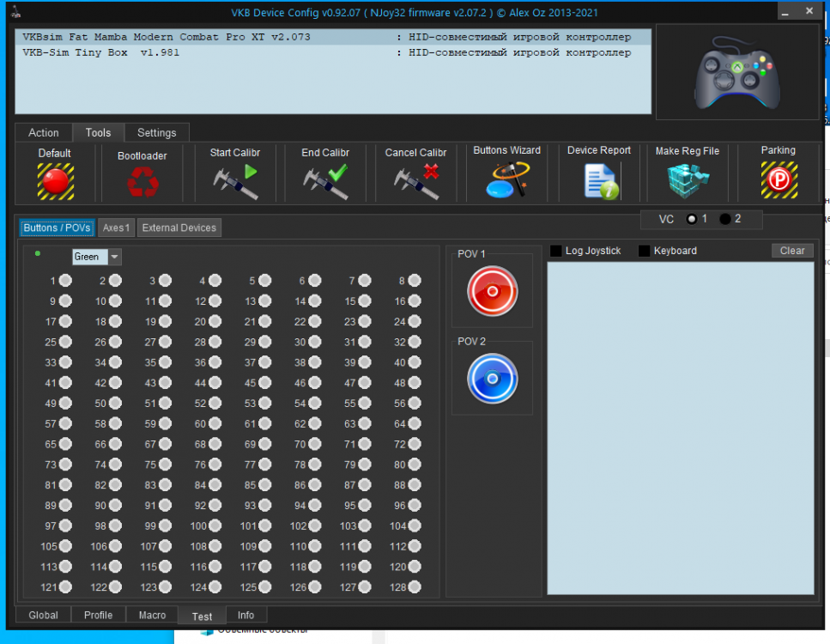The height and width of the screenshot is (644, 830).
Task: Switch to the Settings tab
Action: tap(156, 133)
